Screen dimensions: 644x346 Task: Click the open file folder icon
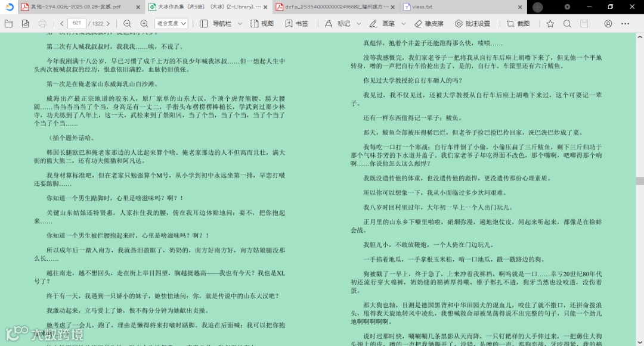tap(8, 24)
